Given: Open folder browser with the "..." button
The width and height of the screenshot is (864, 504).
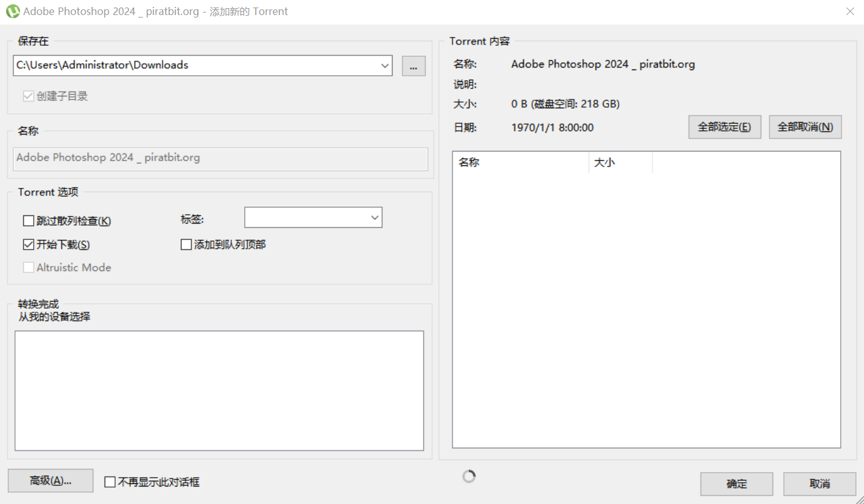Looking at the screenshot, I should click(413, 66).
